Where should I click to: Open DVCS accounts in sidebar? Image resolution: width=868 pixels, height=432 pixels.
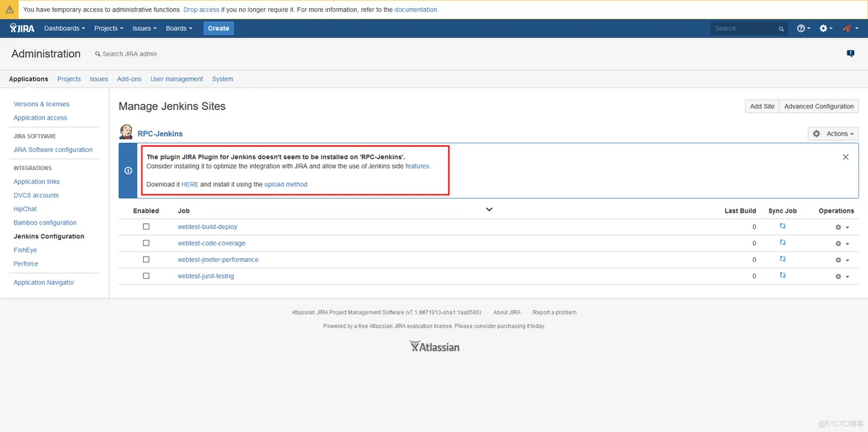pyautogui.click(x=36, y=196)
